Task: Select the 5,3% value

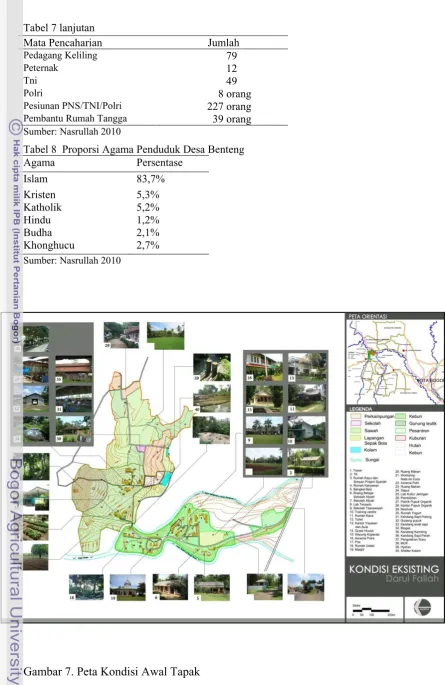Action: 148,195
